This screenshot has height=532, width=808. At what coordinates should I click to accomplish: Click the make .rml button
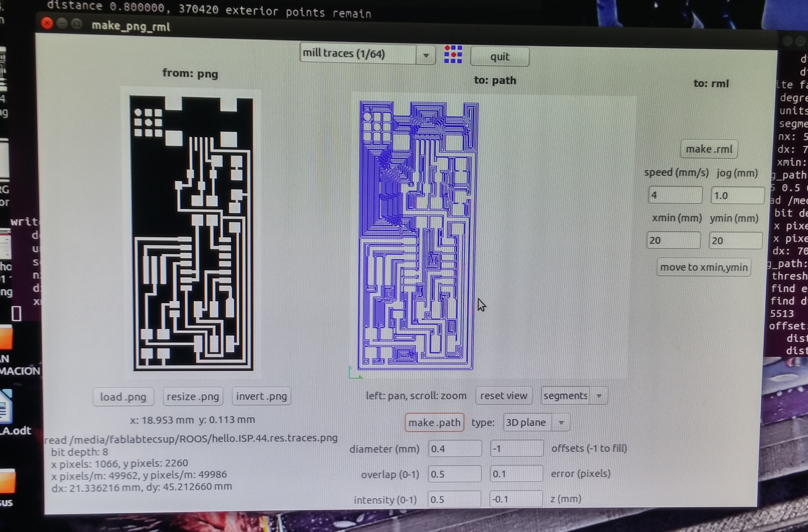pos(709,149)
